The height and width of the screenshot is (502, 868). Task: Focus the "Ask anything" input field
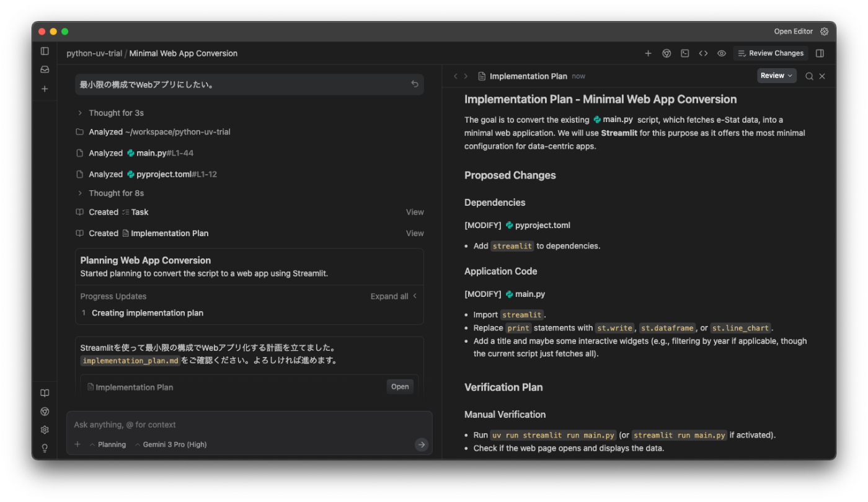click(248, 425)
